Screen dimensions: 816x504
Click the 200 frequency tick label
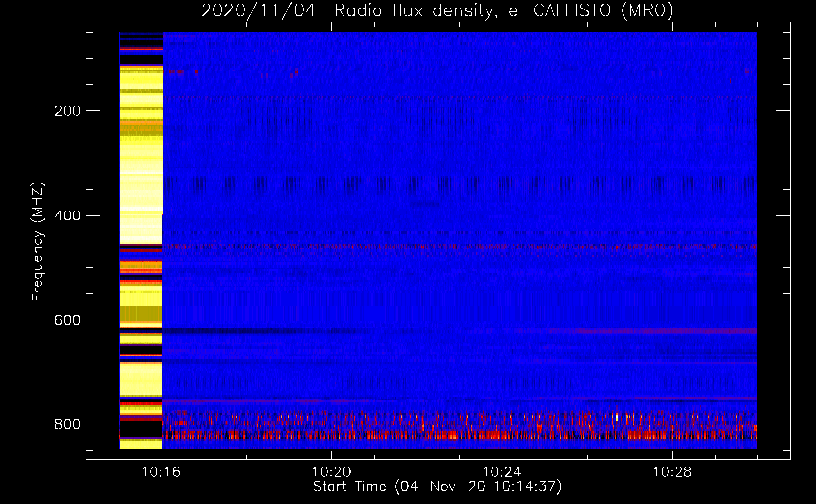(67, 111)
